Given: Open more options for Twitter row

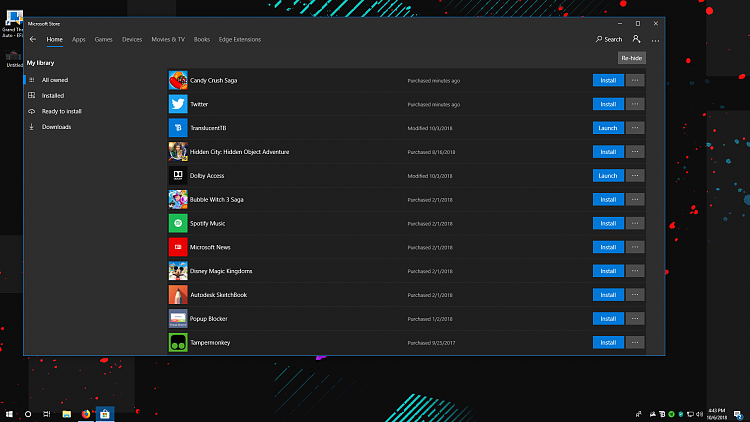Looking at the screenshot, I should tap(635, 104).
